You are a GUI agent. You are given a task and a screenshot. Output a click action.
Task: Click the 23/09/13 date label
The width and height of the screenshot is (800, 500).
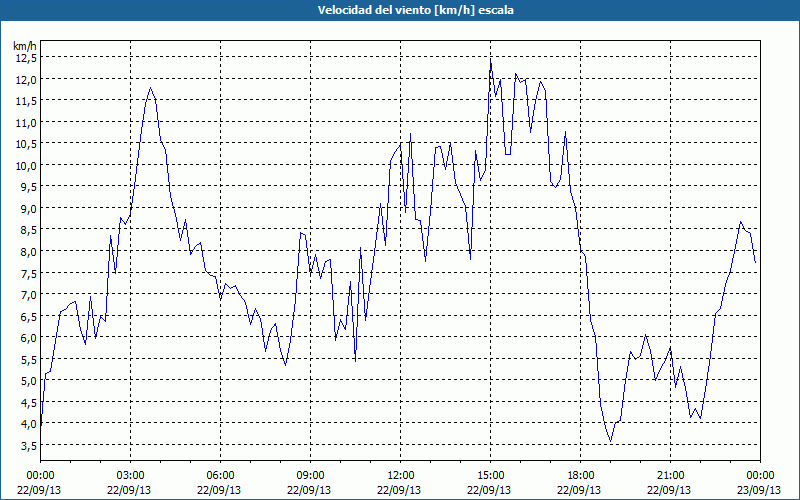click(759, 490)
